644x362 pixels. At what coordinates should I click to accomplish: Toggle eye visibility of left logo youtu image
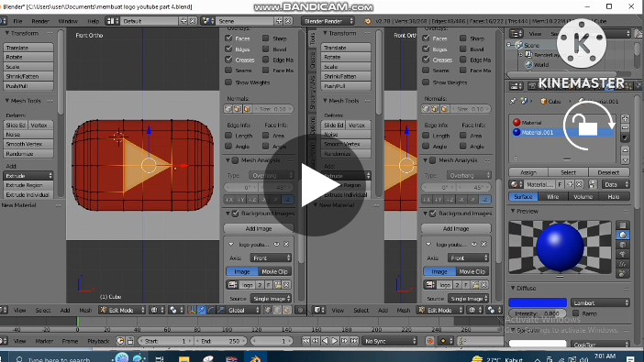point(276,244)
